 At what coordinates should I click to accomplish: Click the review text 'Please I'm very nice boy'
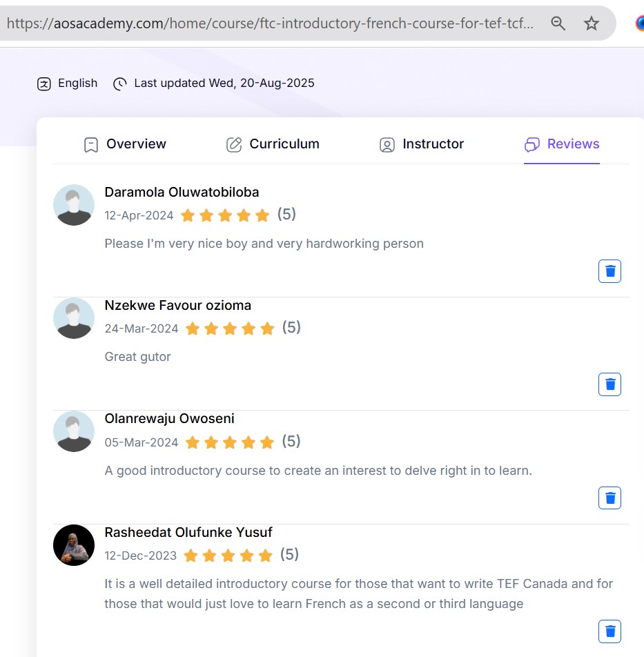coord(264,244)
